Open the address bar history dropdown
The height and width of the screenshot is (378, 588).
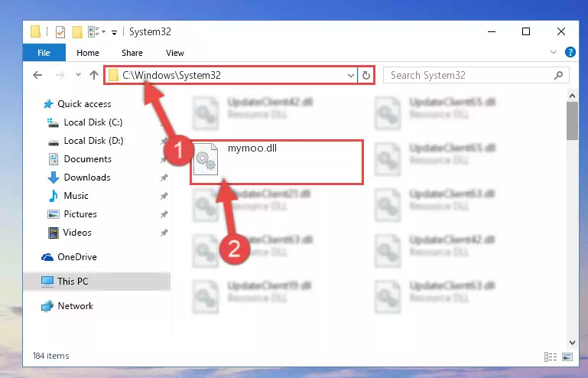click(351, 76)
